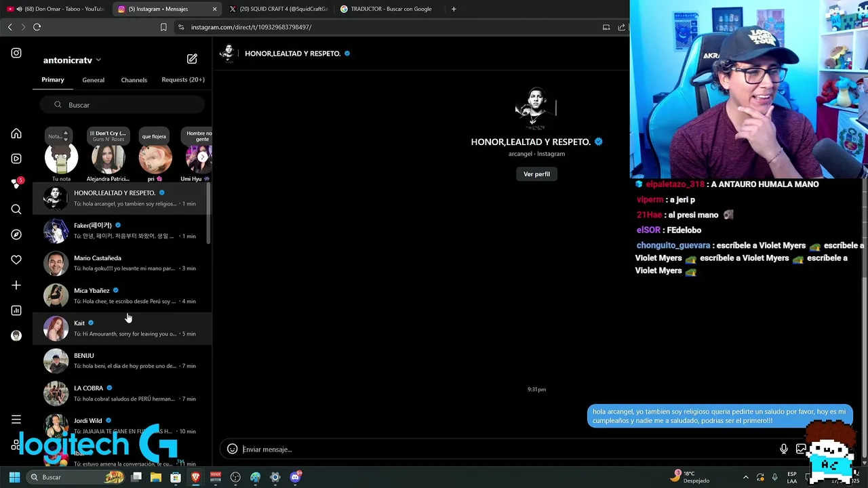Image resolution: width=868 pixels, height=488 pixels.
Task: Open the Requests (20+) tab
Action: tap(183, 80)
